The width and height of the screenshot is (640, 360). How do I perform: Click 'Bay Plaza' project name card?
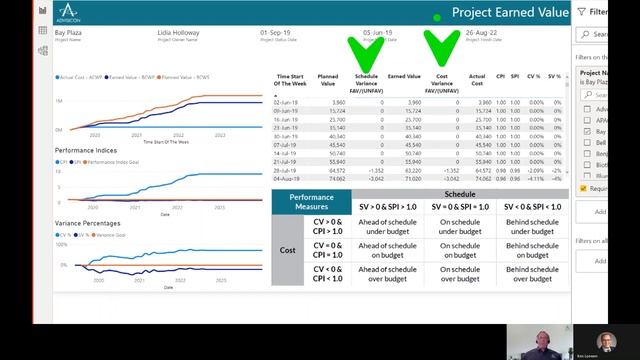(x=68, y=33)
